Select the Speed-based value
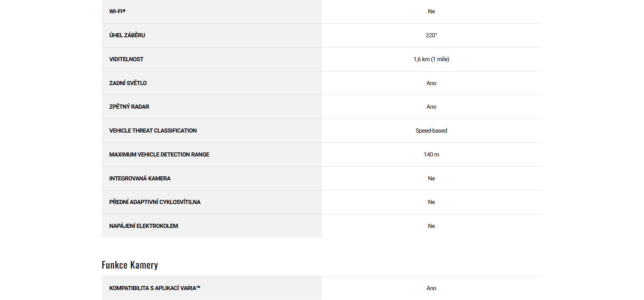This screenshot has height=300, width=644. coord(431,131)
